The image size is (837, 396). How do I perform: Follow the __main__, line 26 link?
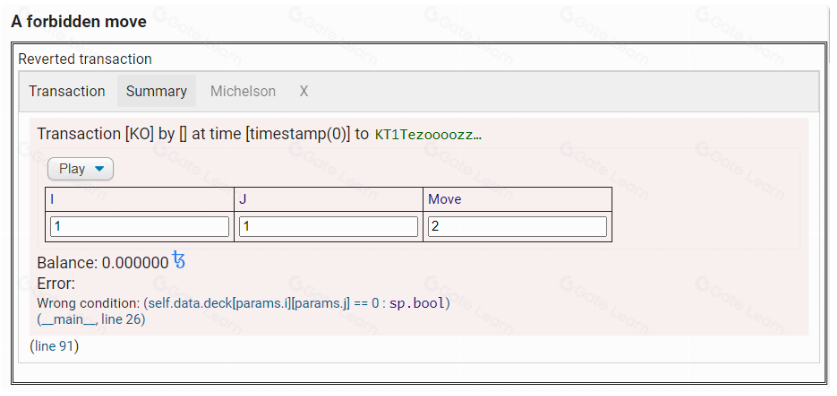91,319
